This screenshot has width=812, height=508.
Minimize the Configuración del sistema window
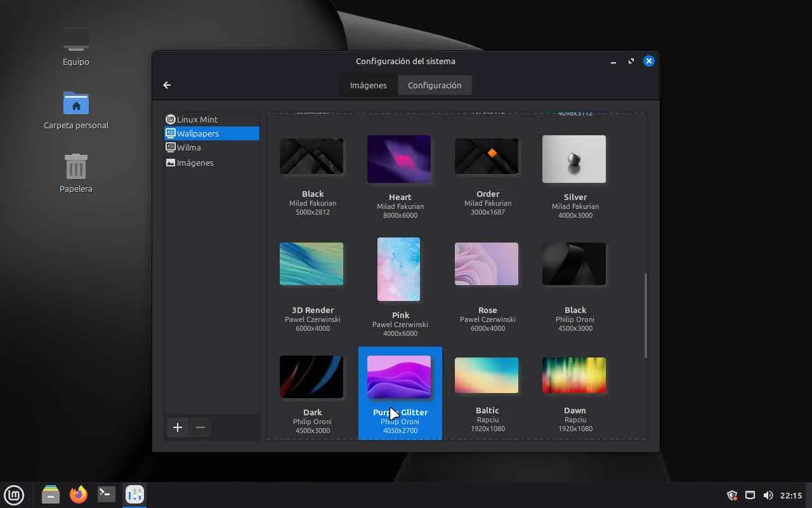613,62
